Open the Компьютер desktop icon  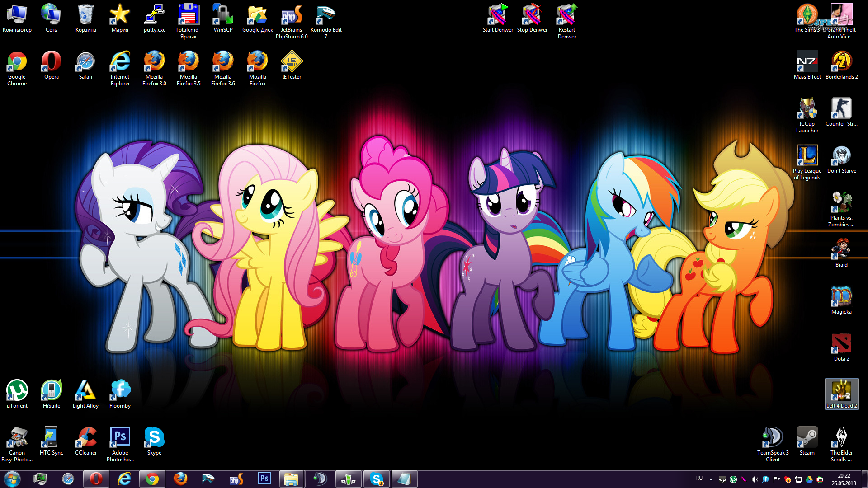coord(17,19)
